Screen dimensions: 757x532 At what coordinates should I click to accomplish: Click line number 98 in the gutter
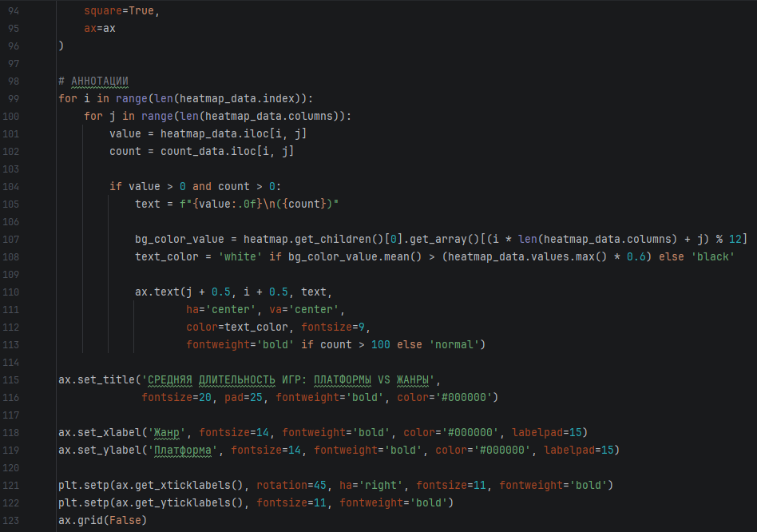pos(12,81)
